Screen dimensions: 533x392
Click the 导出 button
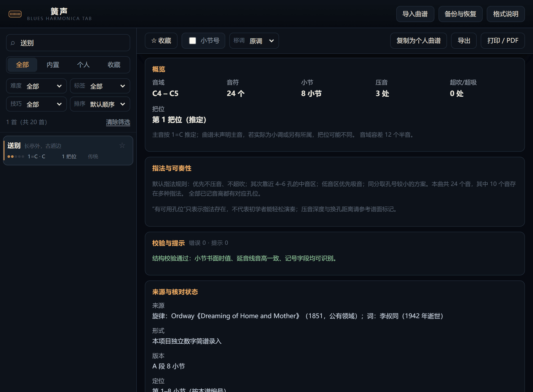[464, 41]
